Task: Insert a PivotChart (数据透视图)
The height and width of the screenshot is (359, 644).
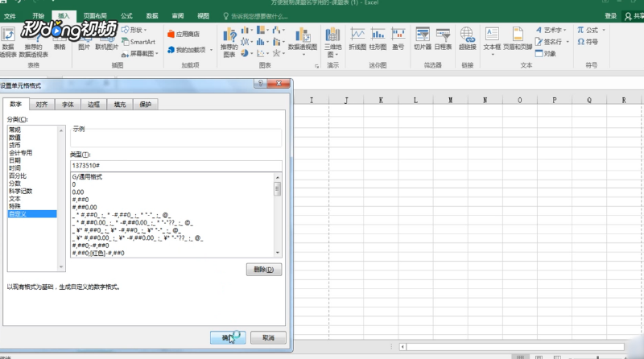Action: click(x=303, y=42)
